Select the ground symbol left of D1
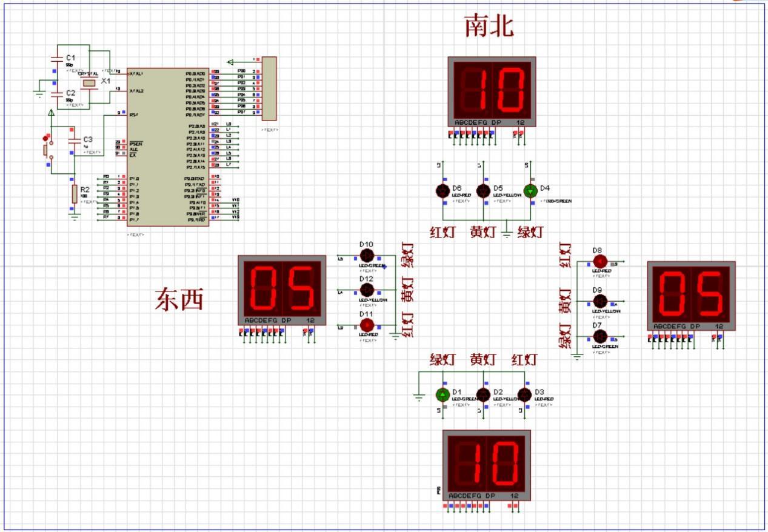Screen dimensions: 768x532 [x=419, y=397]
